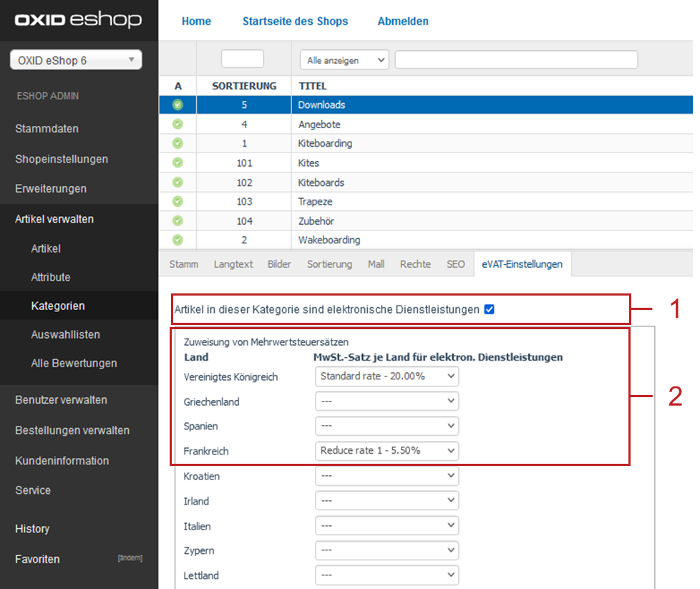Viewport: 700px width, 589px height.
Task: Uncheck the elektronische Dienstleistungen checkbox
Action: 490,310
